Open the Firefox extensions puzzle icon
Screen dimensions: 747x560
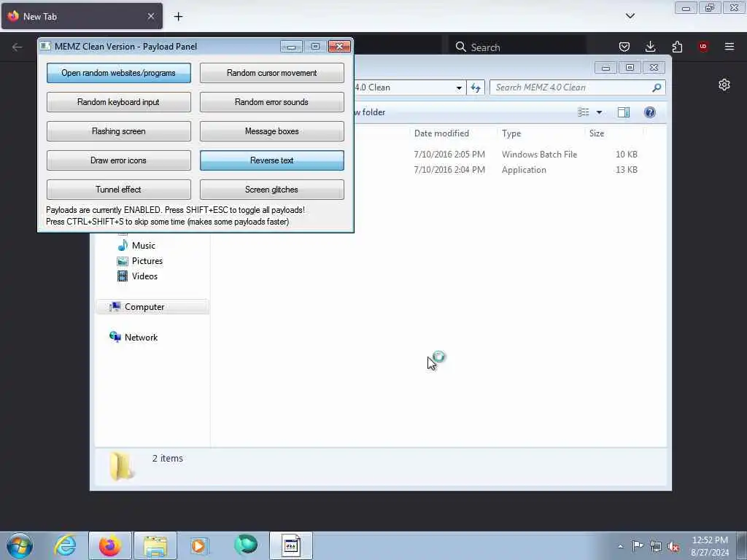click(x=677, y=47)
